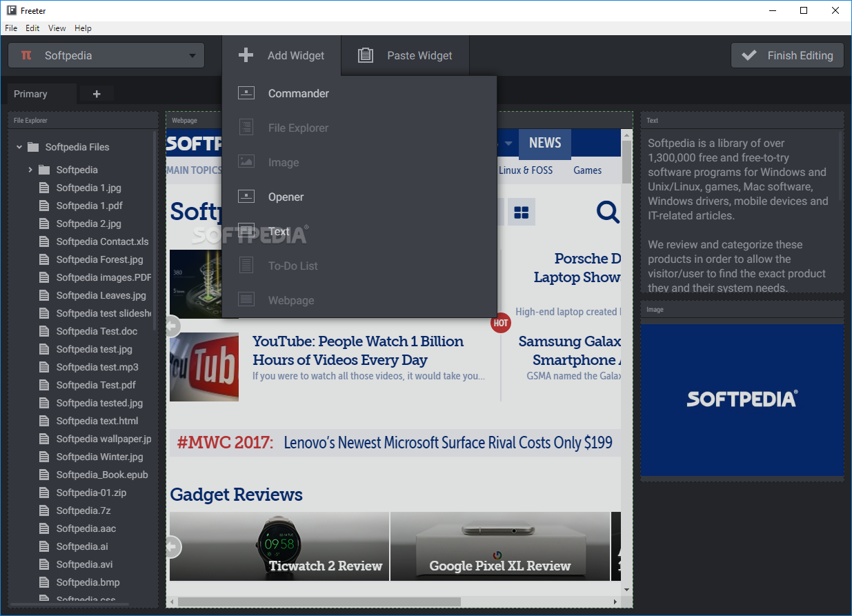The width and height of the screenshot is (852, 616).
Task: Click the file icon of Softpedia Test.doc
Action: click(x=44, y=331)
